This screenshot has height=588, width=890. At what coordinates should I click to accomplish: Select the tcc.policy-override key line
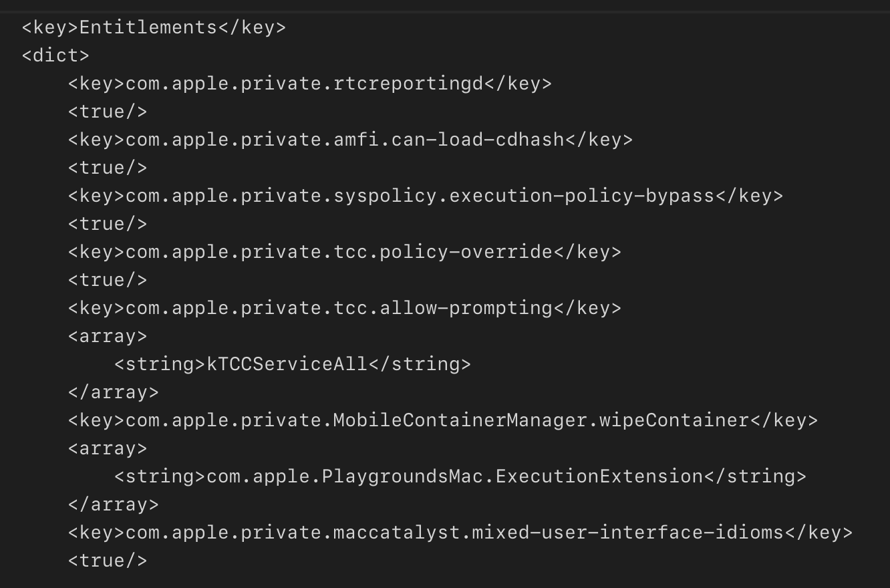pos(345,252)
